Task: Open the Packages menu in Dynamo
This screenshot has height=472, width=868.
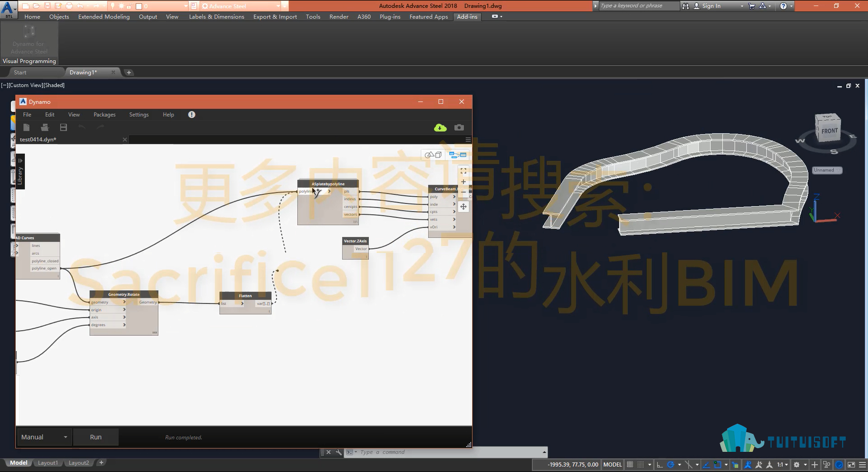Action: click(104, 115)
